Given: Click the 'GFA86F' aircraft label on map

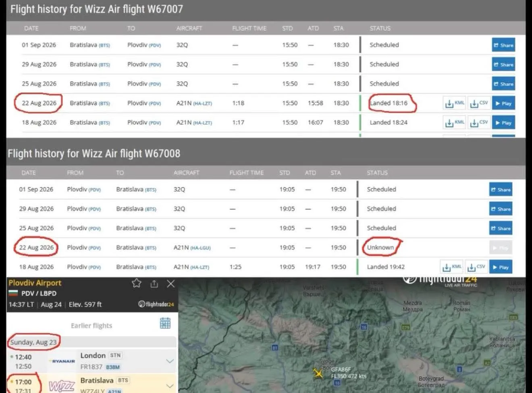Looking at the screenshot, I should pos(341,370).
